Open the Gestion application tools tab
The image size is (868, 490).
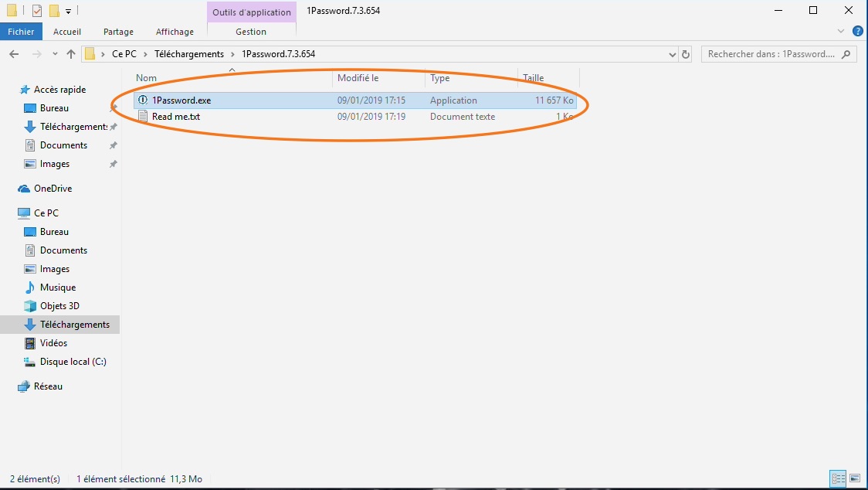[x=251, y=32]
